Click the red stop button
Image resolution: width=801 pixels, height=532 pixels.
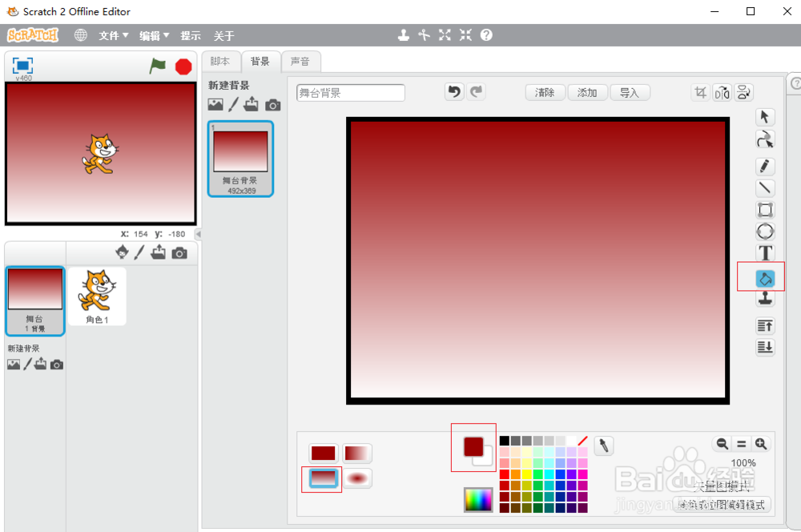(x=183, y=66)
